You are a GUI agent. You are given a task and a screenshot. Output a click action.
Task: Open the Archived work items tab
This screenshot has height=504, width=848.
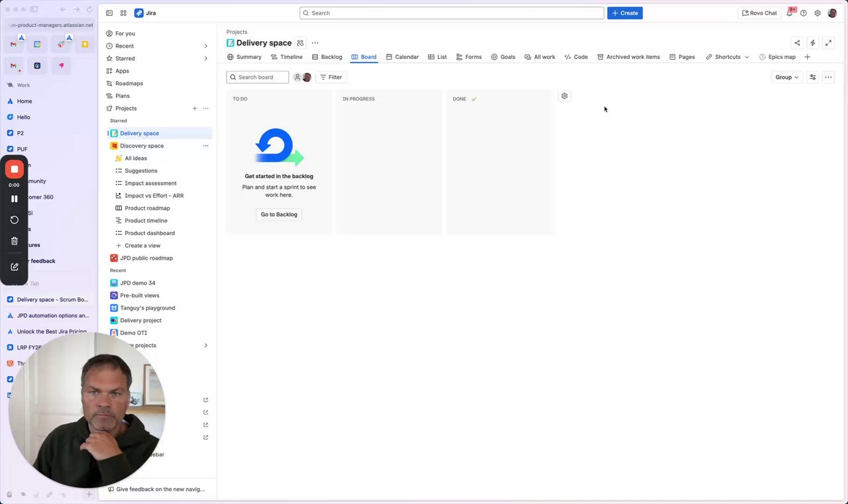[x=629, y=57]
